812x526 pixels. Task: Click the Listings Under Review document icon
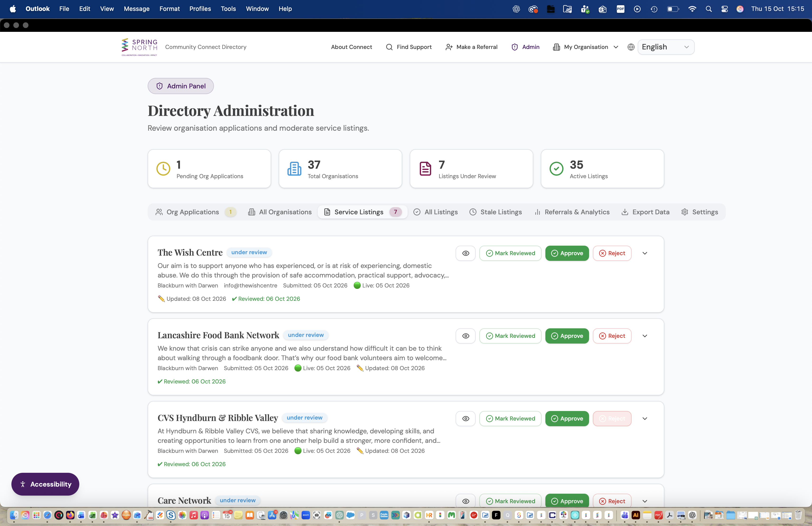tap(425, 169)
